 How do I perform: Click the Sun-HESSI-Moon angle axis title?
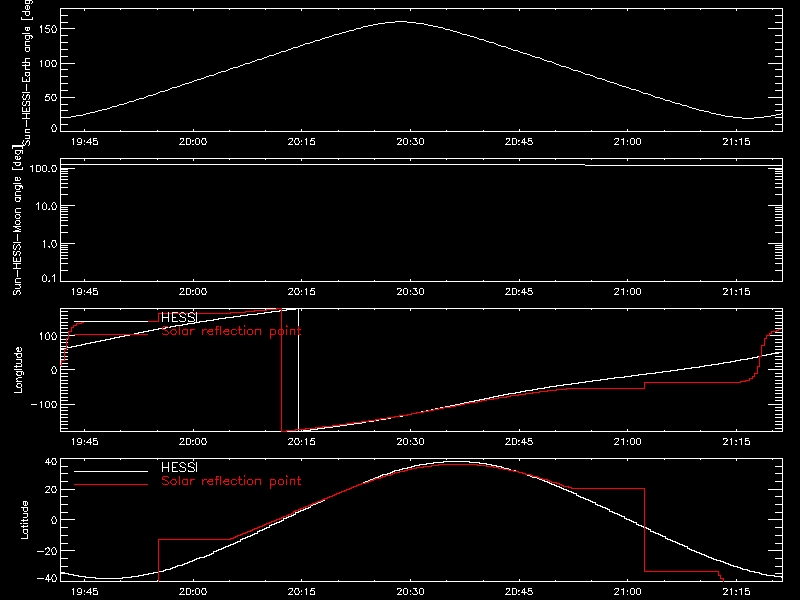click(17, 220)
